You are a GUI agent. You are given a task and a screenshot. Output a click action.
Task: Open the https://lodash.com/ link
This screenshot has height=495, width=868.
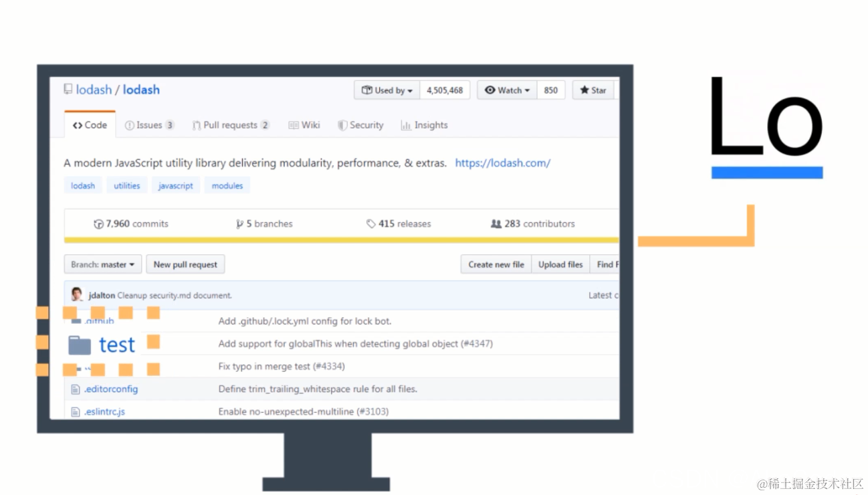(503, 163)
